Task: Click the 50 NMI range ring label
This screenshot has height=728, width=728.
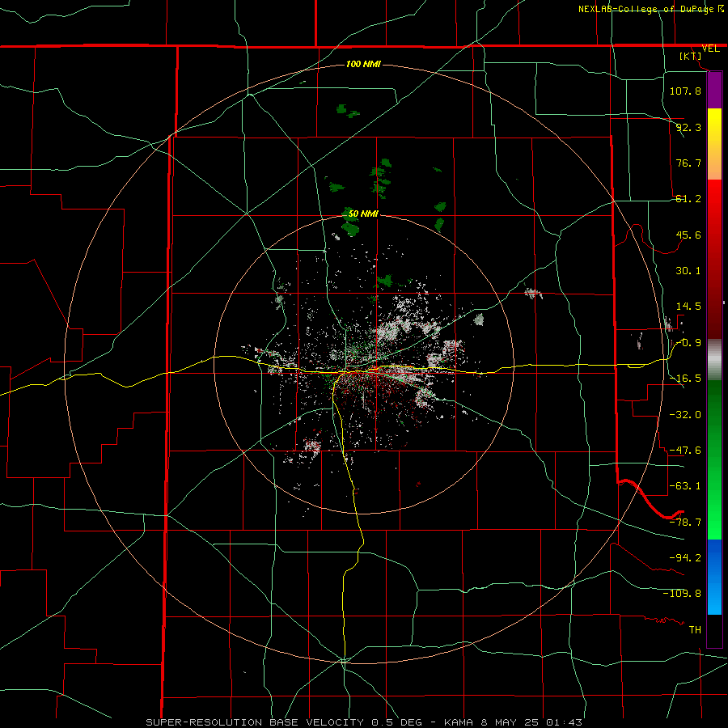Action: (x=363, y=214)
